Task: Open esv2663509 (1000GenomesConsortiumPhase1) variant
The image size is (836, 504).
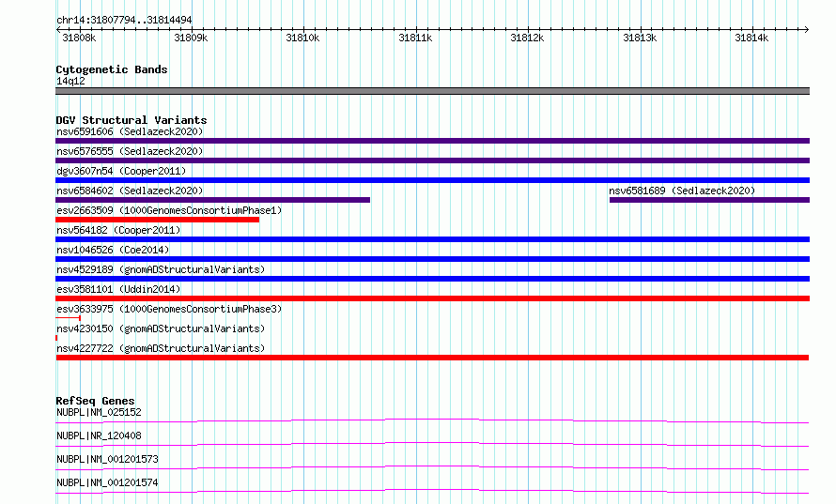Action: tap(169, 210)
